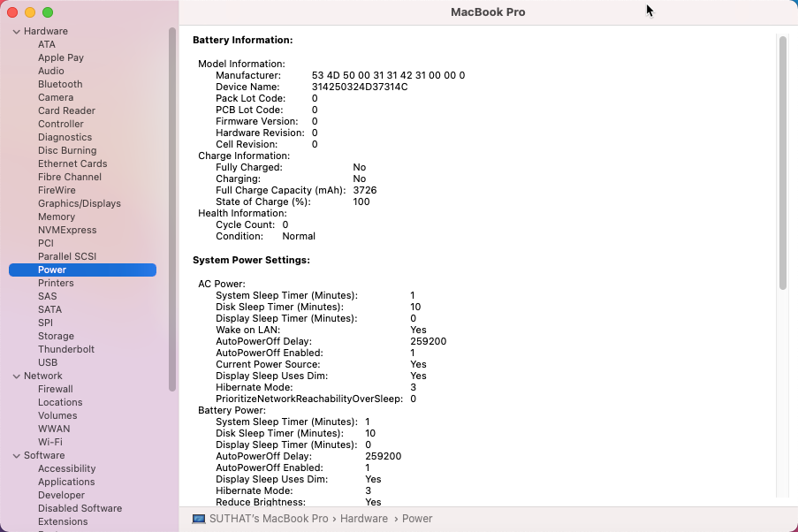Screen dimensions: 798x532
Task: Select ATA in the sidebar
Action: point(46,44)
